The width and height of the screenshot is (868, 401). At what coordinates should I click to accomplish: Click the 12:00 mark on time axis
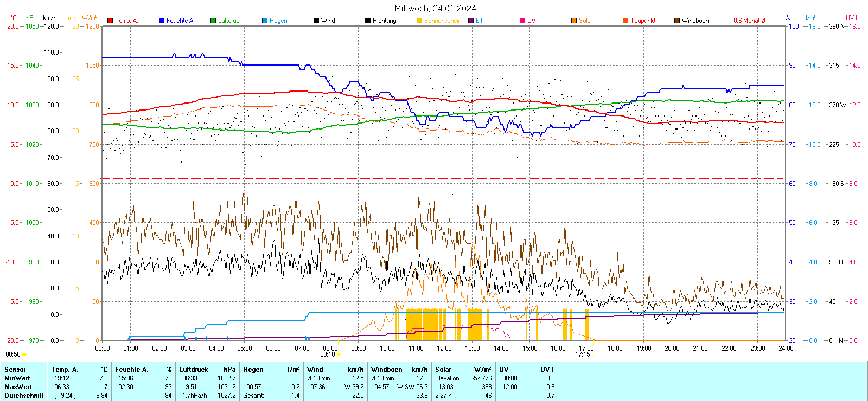pyautogui.click(x=444, y=348)
